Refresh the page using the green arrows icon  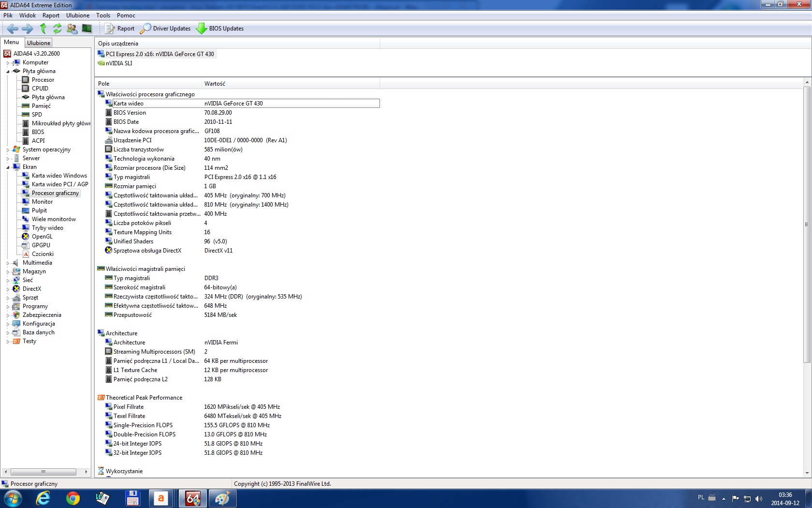coord(58,29)
